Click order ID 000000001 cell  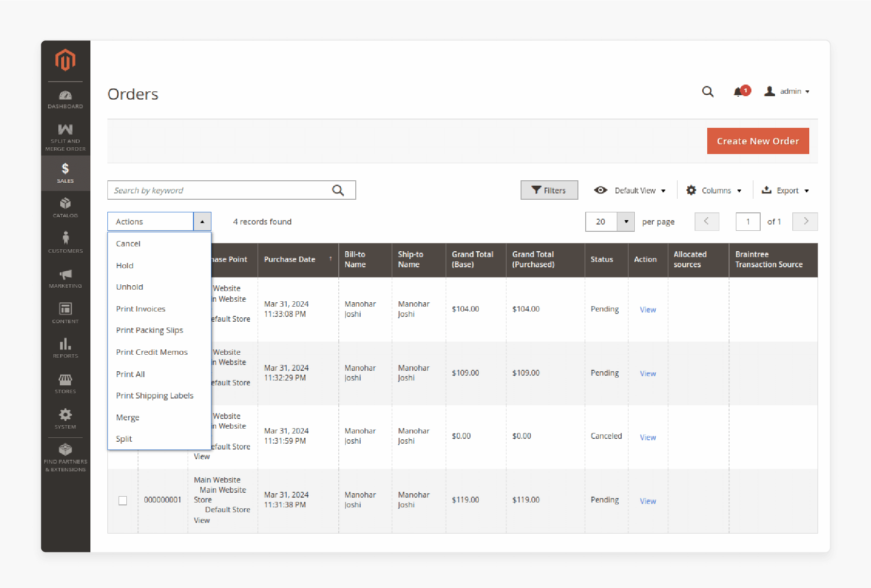(162, 500)
